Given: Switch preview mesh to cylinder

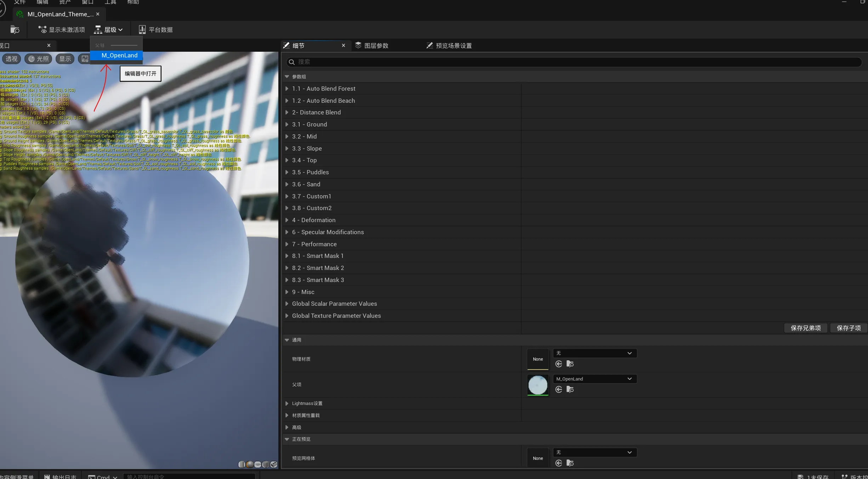Looking at the screenshot, I should 242,464.
